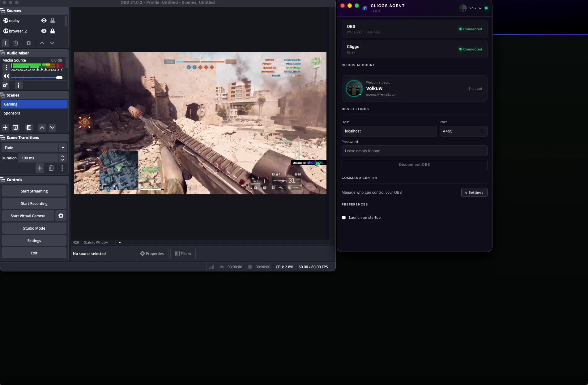Click the 42% zoom value

pyautogui.click(x=76, y=242)
